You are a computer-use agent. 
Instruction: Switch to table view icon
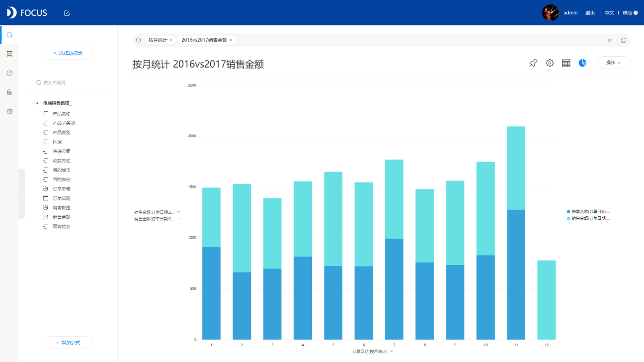(x=566, y=63)
